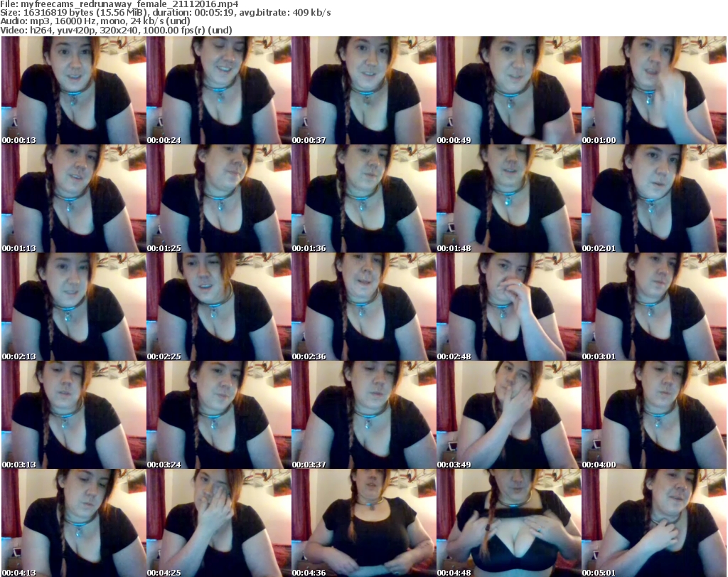Open the thumbnail stamped 00:04:25
The height and width of the screenshot is (577, 728).
coord(219,523)
